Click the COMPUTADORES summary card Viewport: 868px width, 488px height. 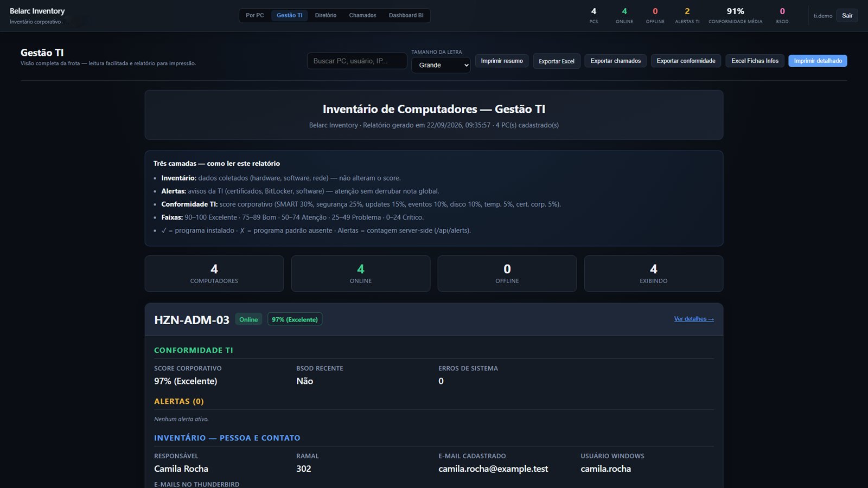214,274
